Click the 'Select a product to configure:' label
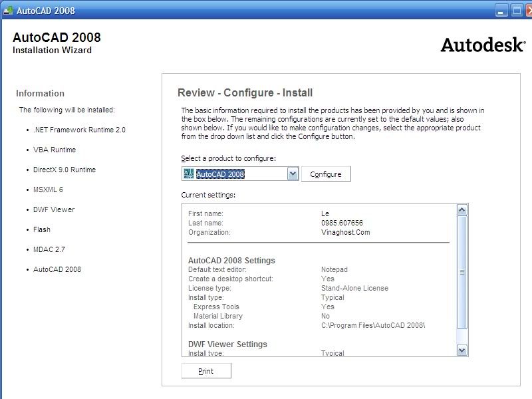This screenshot has width=532, height=399. click(228, 158)
